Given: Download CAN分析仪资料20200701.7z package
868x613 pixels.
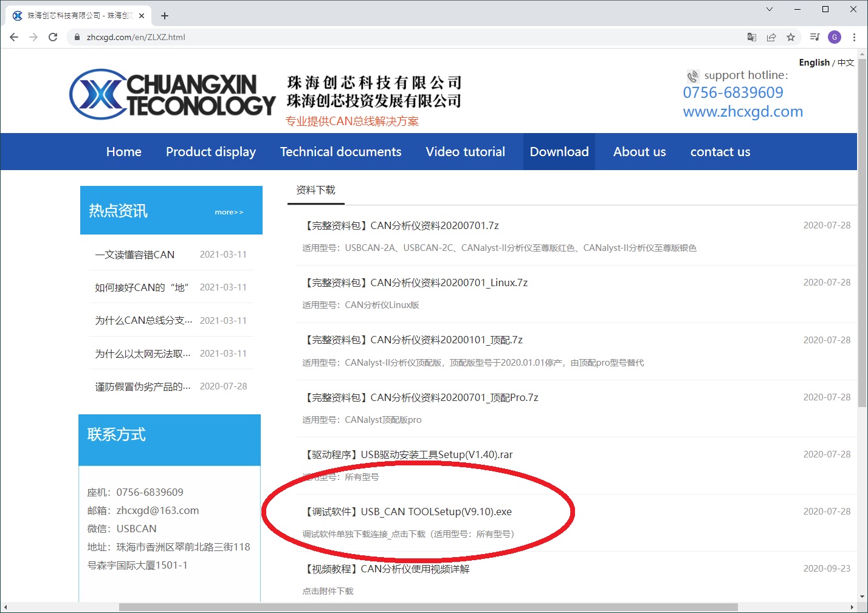Looking at the screenshot, I should click(x=401, y=225).
